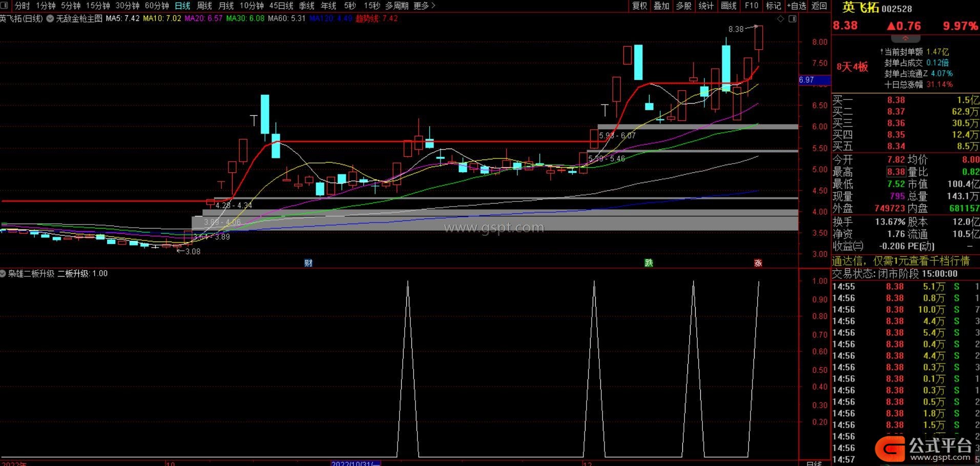Open the 多股 multi-stock view
The image size is (980, 466).
(x=684, y=6)
